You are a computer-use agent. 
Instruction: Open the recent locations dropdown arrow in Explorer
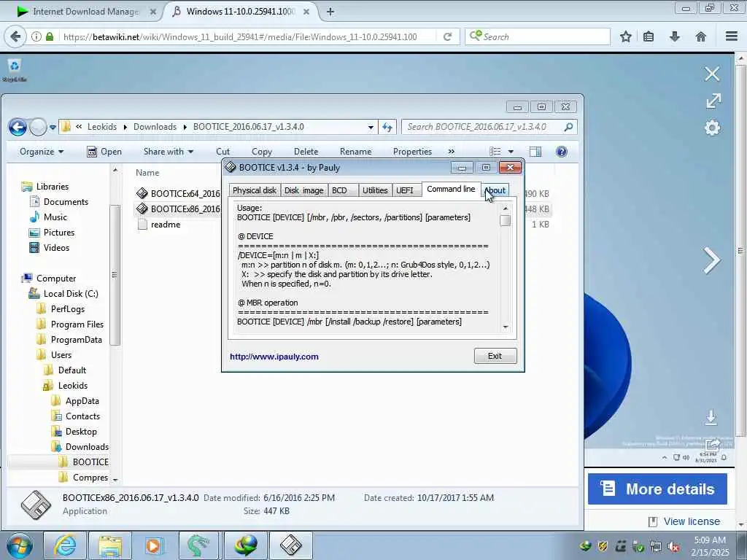53,127
